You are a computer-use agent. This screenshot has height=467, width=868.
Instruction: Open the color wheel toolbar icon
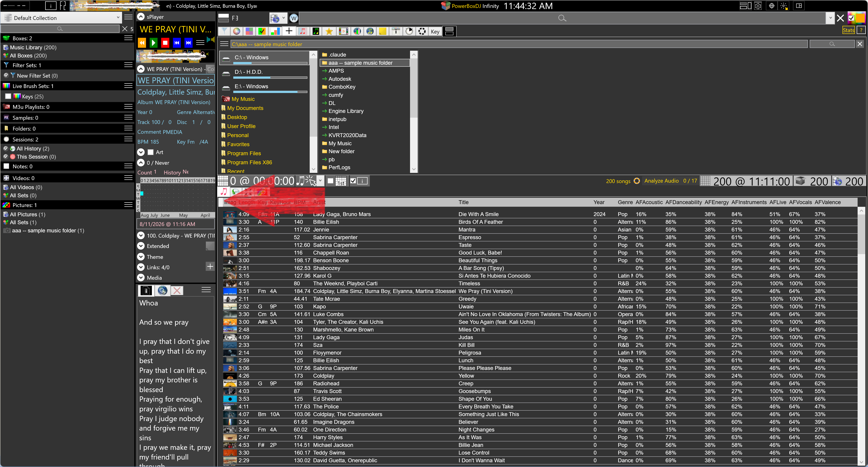(x=237, y=31)
